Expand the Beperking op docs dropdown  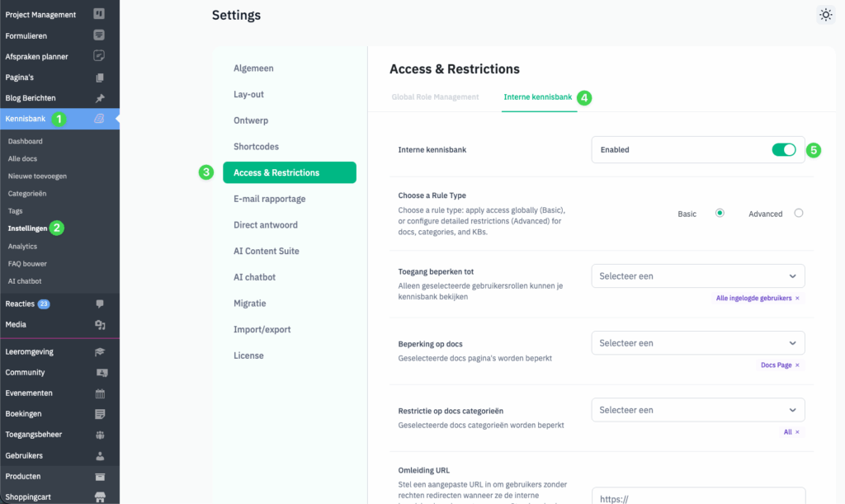(x=697, y=343)
